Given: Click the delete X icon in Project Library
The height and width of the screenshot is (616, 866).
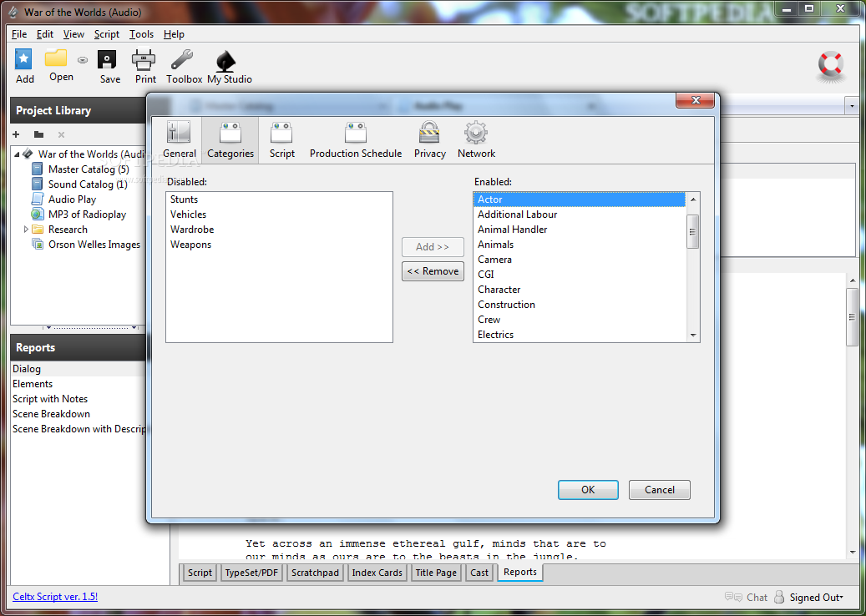Looking at the screenshot, I should tap(61, 134).
